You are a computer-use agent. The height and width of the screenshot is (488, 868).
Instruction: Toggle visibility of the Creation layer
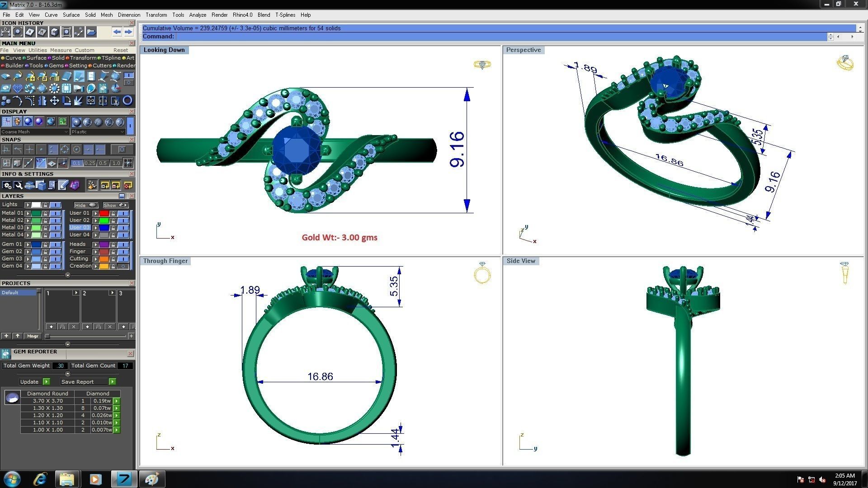(123, 266)
